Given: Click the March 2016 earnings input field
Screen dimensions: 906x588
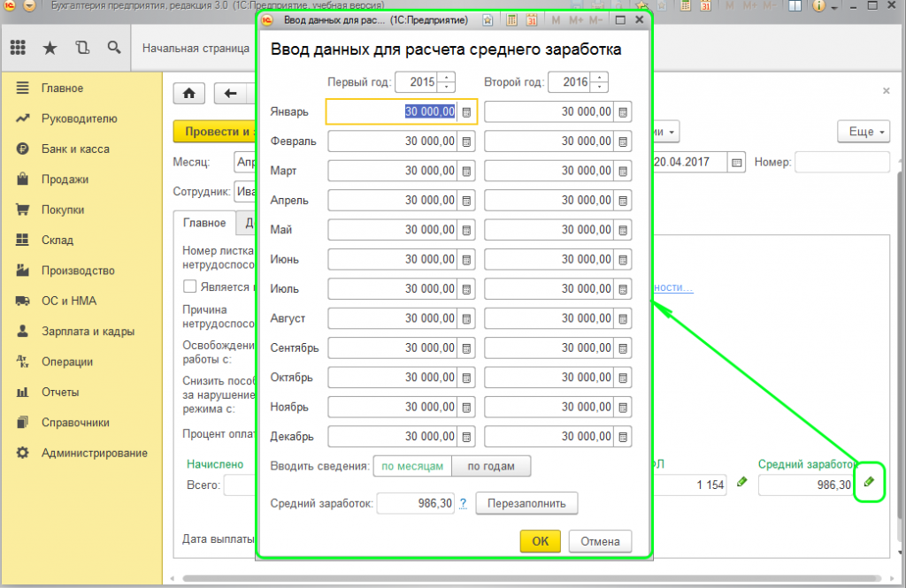Looking at the screenshot, I should click(x=549, y=171).
